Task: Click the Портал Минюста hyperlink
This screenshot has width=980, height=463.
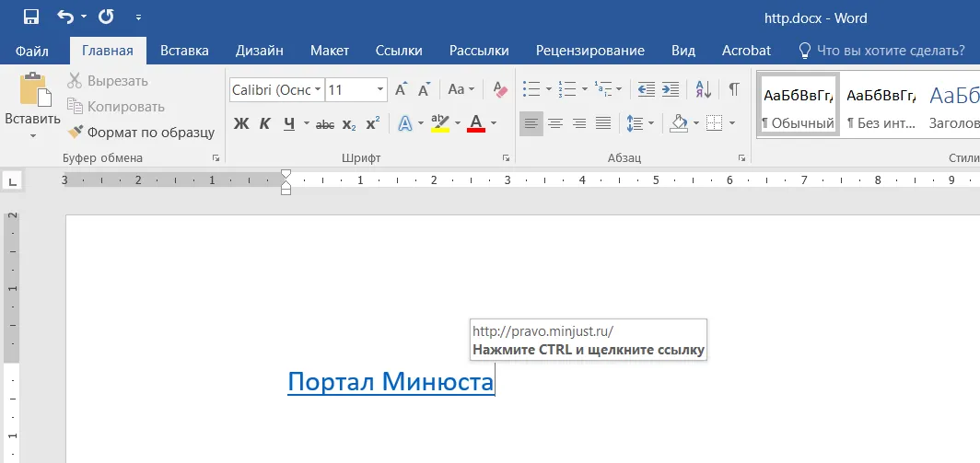Action: pos(391,382)
